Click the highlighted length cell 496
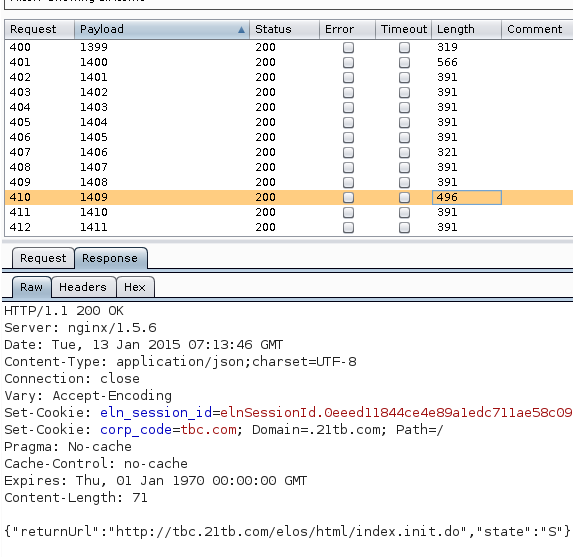 pos(467,197)
